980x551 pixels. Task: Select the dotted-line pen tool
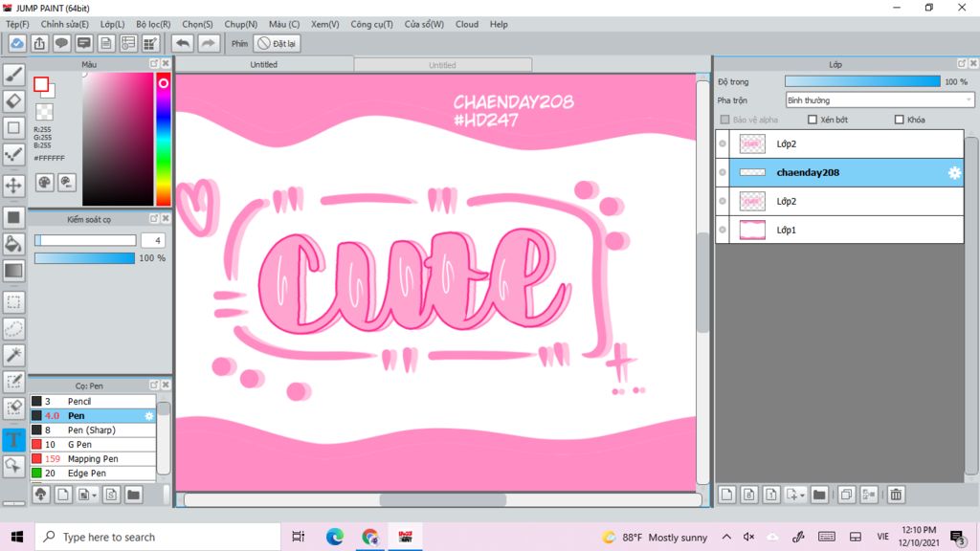click(13, 155)
